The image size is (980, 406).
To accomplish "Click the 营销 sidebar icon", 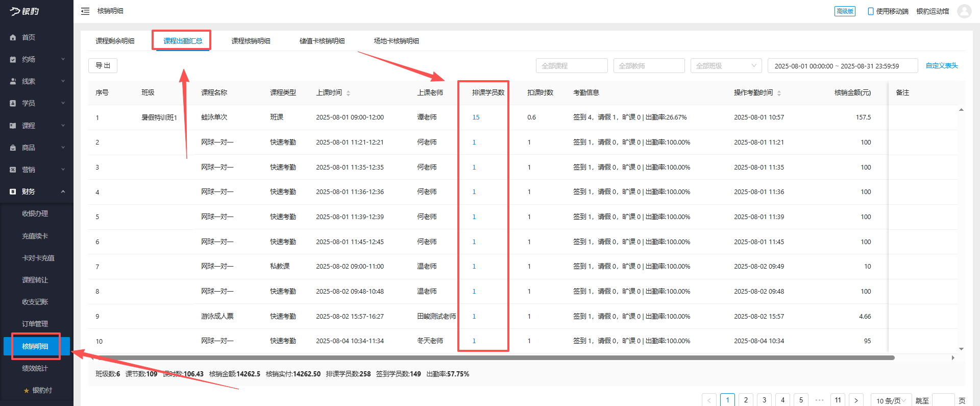I will (13, 170).
